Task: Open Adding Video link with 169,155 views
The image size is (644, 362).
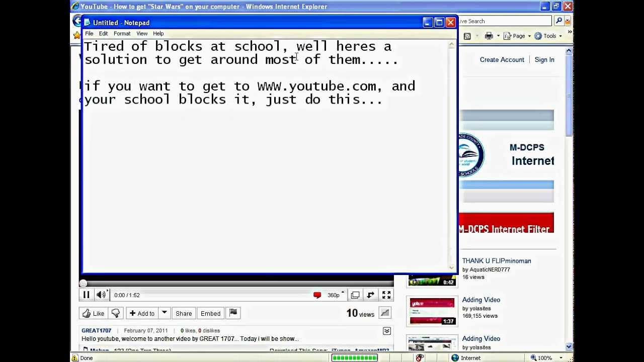Action: [x=481, y=300]
